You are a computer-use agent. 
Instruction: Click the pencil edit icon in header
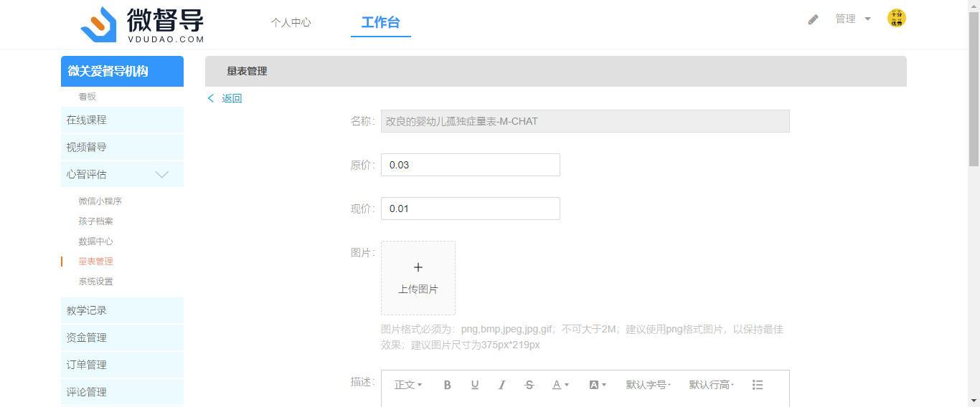(813, 19)
